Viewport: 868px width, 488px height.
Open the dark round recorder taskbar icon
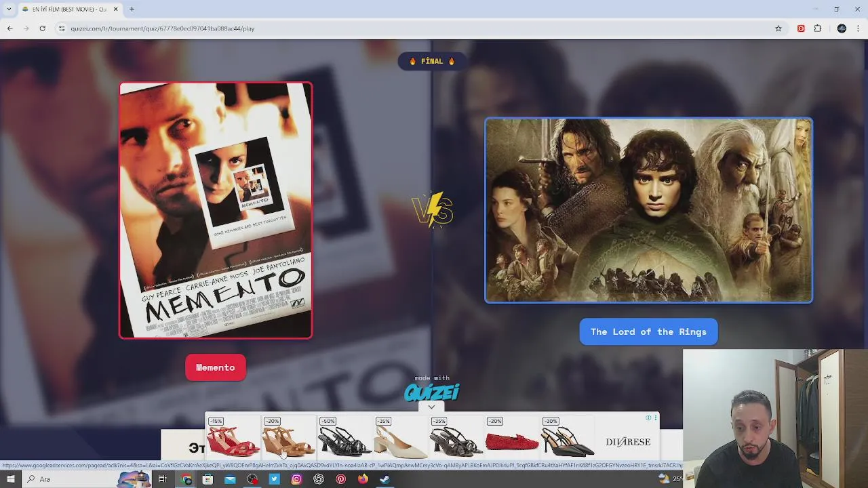pyautogui.click(x=252, y=479)
